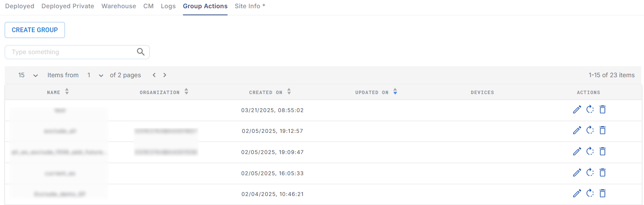Open the items-per-page dropdown showing 15
The height and width of the screenshot is (205, 644).
click(28, 75)
